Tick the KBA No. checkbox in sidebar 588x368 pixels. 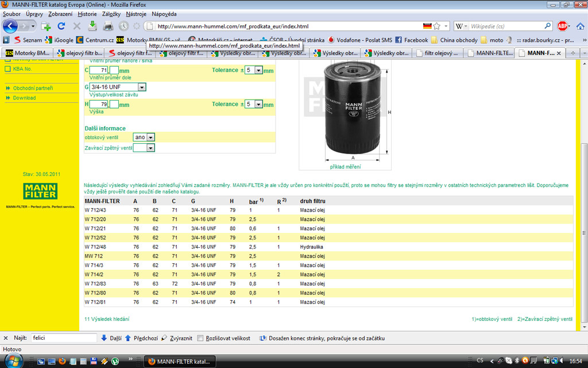(8, 68)
